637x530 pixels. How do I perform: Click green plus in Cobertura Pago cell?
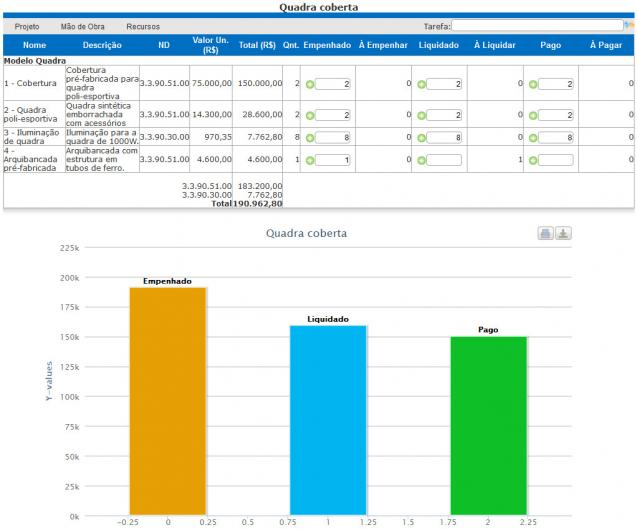533,84
